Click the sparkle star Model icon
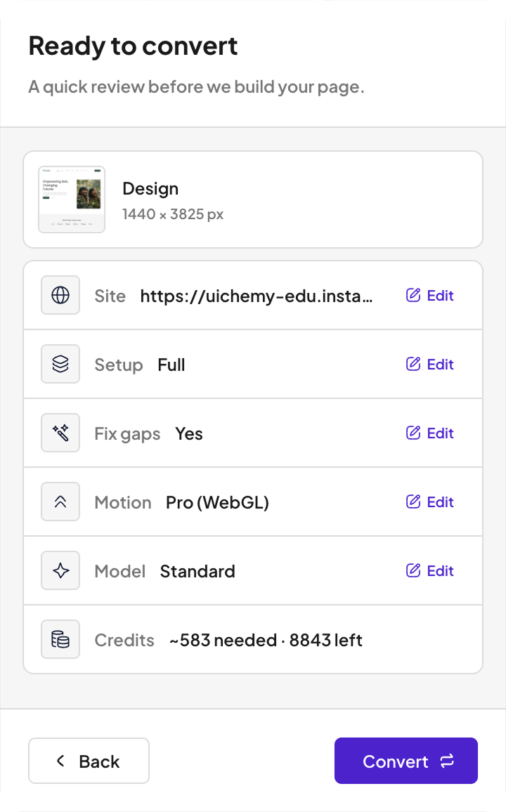This screenshot has height=812, width=506. (60, 570)
